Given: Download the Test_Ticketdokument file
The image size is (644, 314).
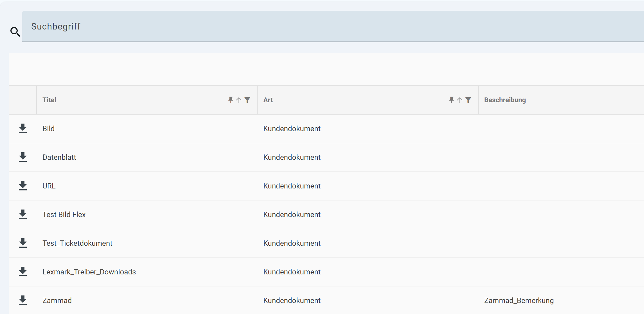Looking at the screenshot, I should (23, 243).
